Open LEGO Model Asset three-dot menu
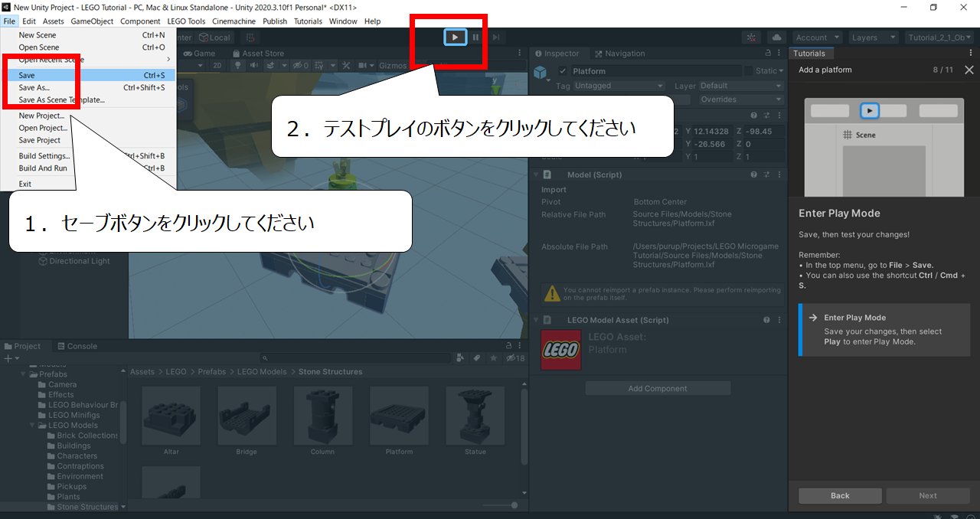Viewport: 980px width, 519px height. point(779,320)
